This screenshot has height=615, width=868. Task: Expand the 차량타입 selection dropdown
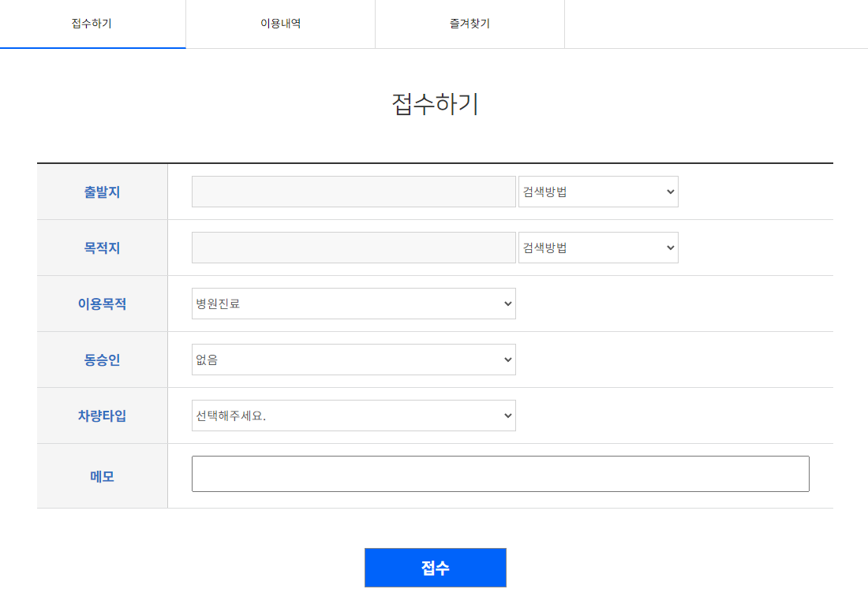point(354,416)
